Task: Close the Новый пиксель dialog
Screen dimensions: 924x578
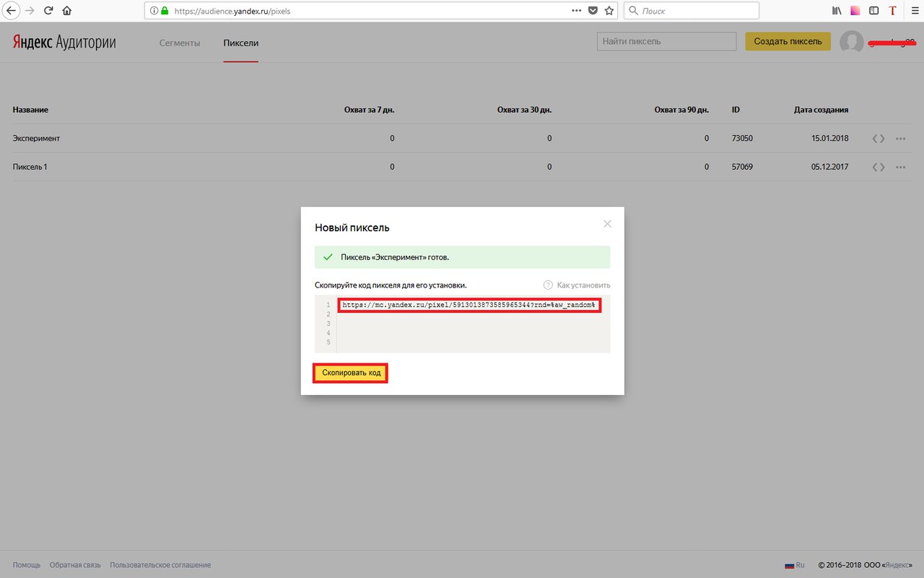Action: click(x=607, y=224)
